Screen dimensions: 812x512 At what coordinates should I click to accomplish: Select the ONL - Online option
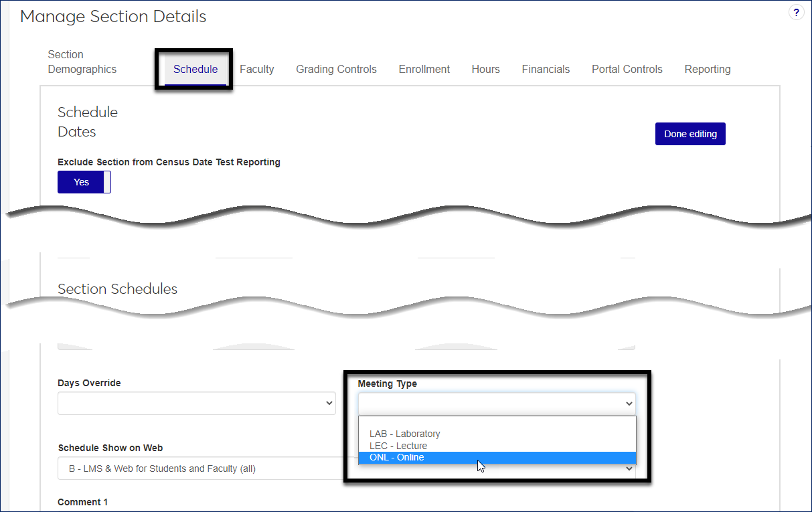click(x=396, y=458)
